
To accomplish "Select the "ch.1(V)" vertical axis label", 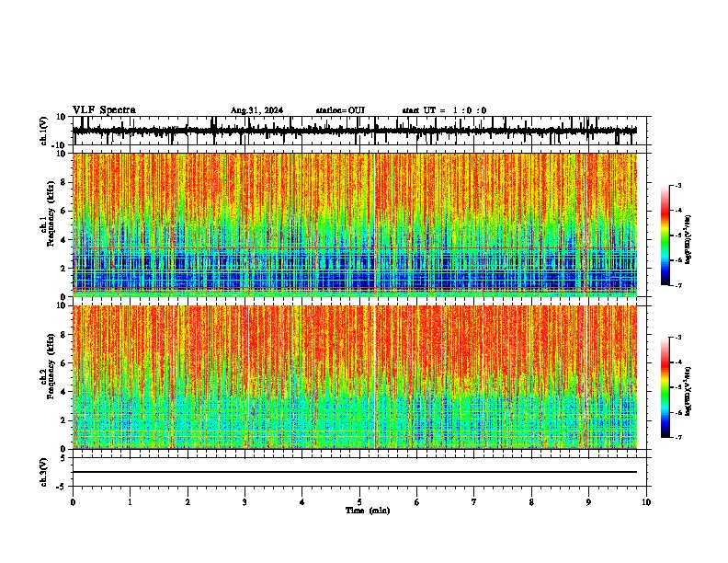I will pos(44,131).
